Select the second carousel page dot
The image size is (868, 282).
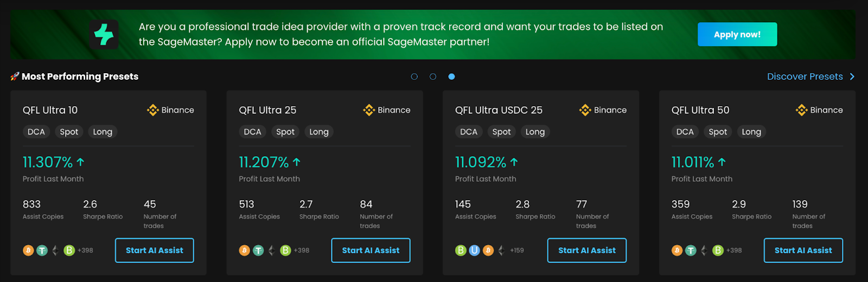click(x=433, y=76)
